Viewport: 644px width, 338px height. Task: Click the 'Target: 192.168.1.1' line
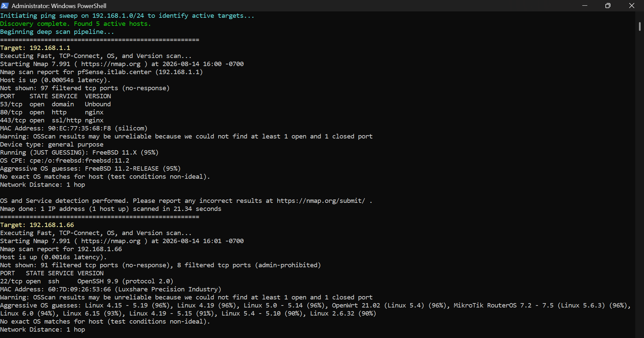coord(35,48)
